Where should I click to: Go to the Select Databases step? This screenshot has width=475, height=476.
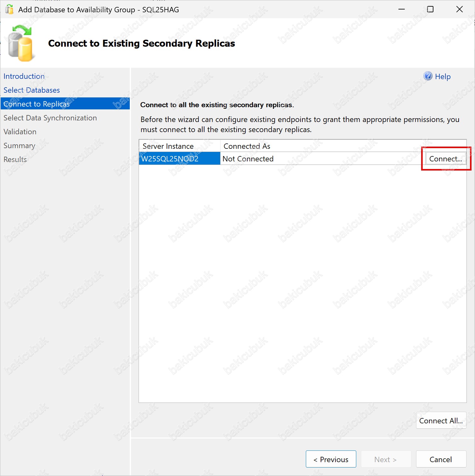31,90
